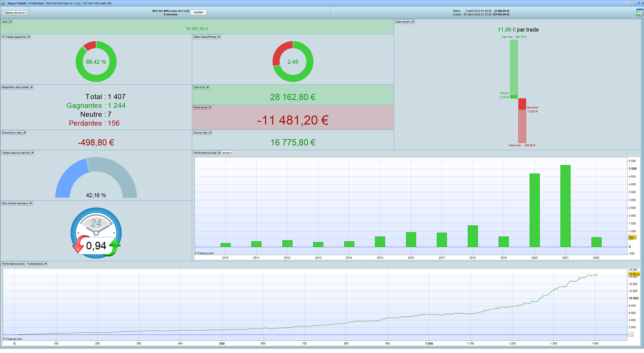644x353 pixels.
Task: Configure the % Trades gagnants panel wrench
Action: pyautogui.click(x=29, y=37)
